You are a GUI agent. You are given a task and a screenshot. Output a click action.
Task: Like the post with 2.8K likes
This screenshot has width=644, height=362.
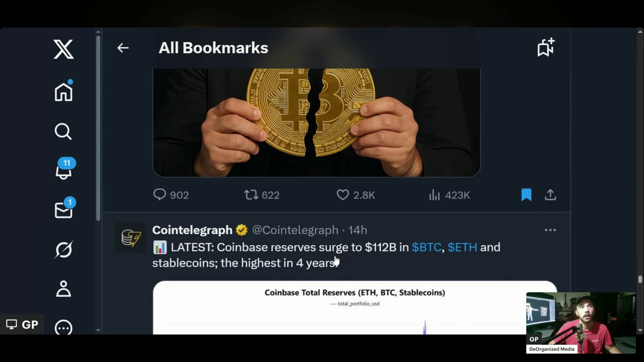pyautogui.click(x=356, y=195)
